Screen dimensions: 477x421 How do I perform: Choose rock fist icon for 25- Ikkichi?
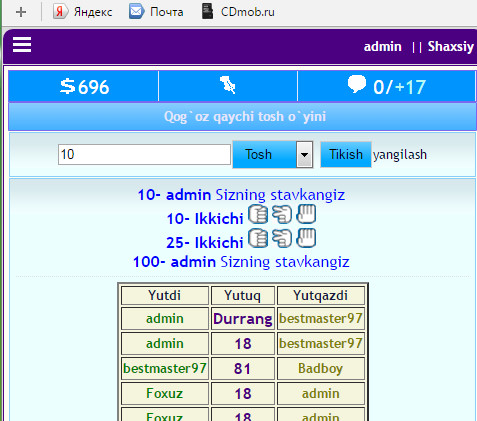(x=258, y=238)
